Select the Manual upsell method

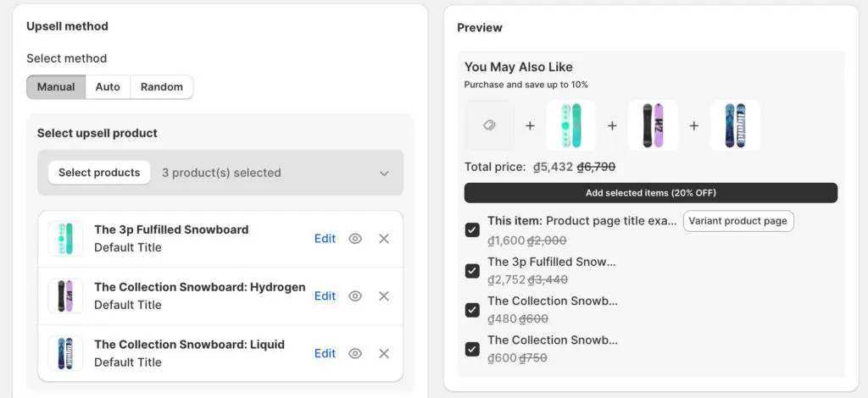click(56, 87)
